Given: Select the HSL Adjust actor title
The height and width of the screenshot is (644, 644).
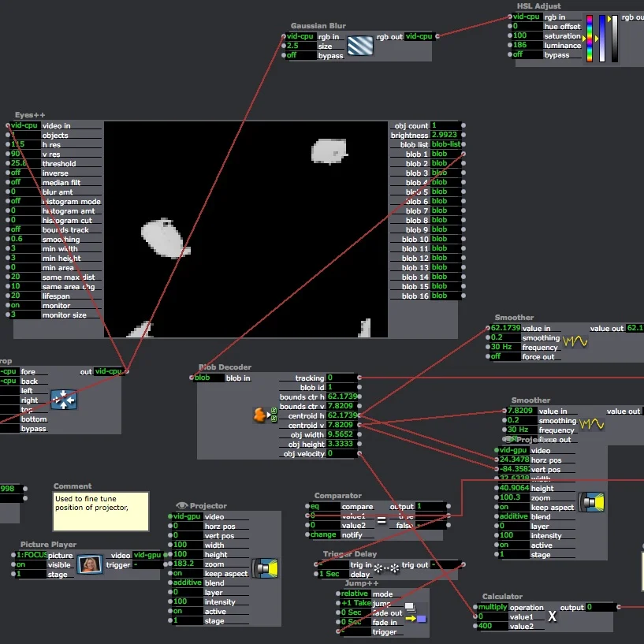Looking at the screenshot, I should tap(538, 6).
